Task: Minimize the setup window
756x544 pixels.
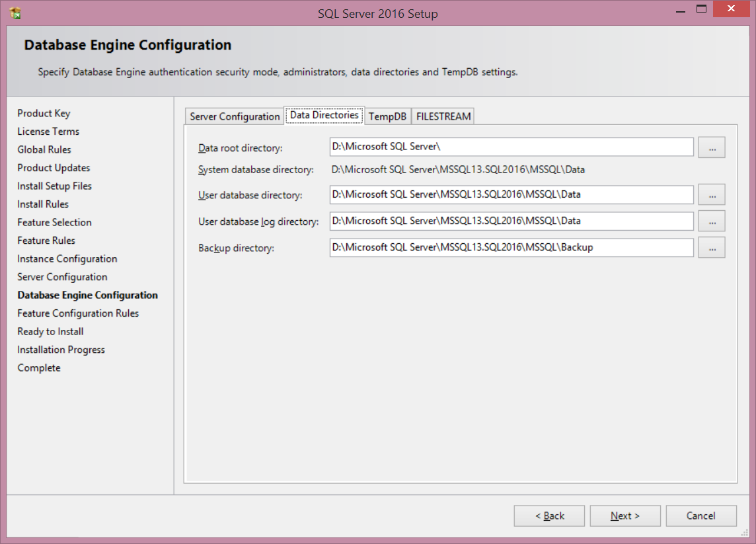Action: point(679,9)
